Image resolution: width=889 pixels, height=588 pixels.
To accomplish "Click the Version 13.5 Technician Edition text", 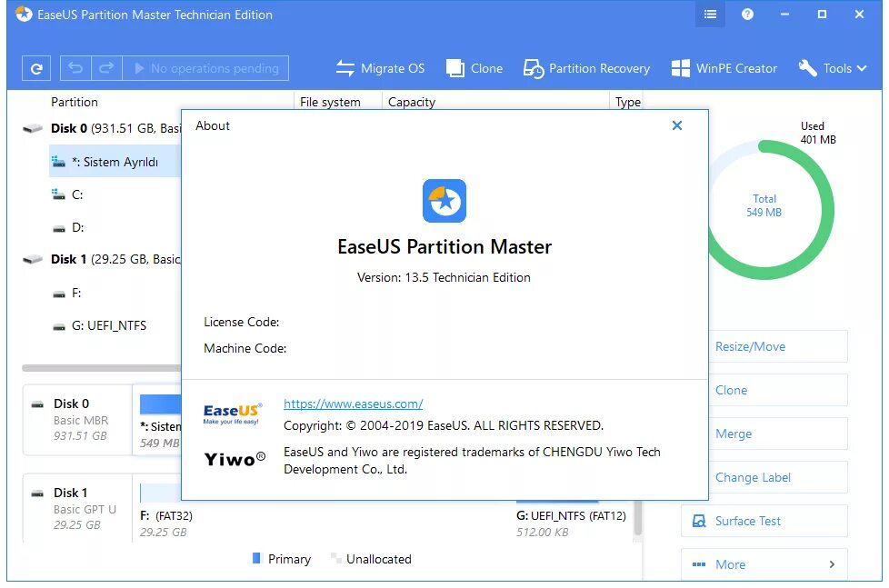I will 444,278.
